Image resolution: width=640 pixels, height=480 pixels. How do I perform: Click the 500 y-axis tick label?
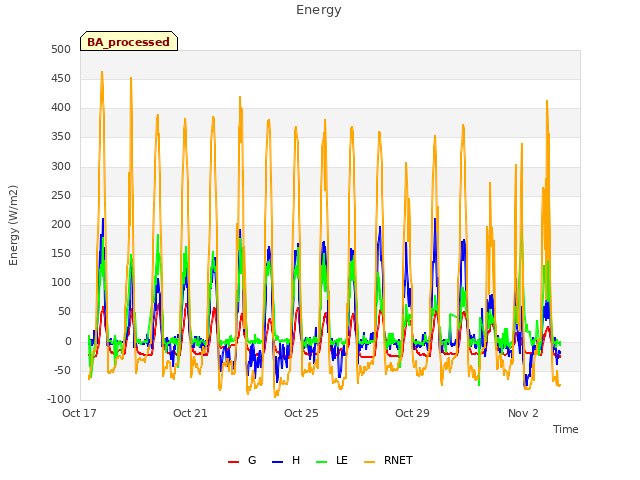click(x=61, y=49)
